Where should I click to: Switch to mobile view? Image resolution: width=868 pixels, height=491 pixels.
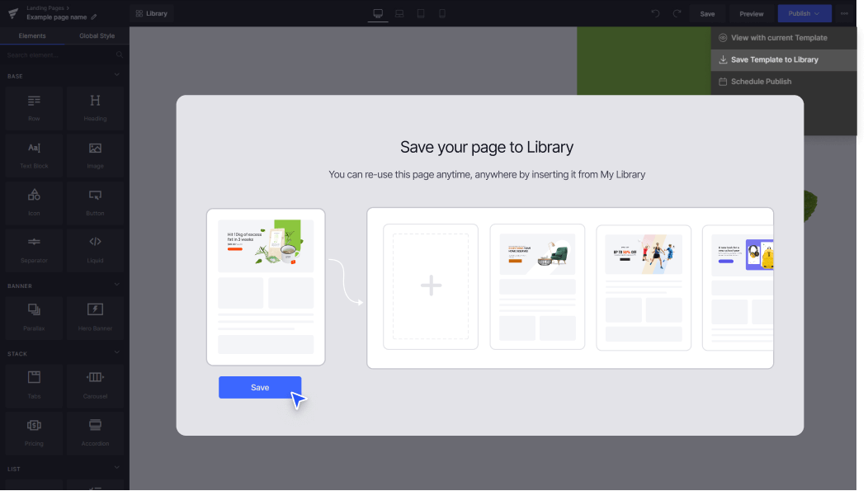[442, 13]
